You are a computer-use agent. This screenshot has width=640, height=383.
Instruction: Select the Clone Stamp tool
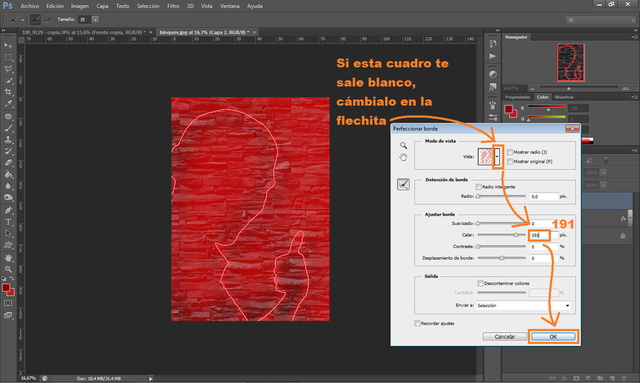(x=8, y=140)
